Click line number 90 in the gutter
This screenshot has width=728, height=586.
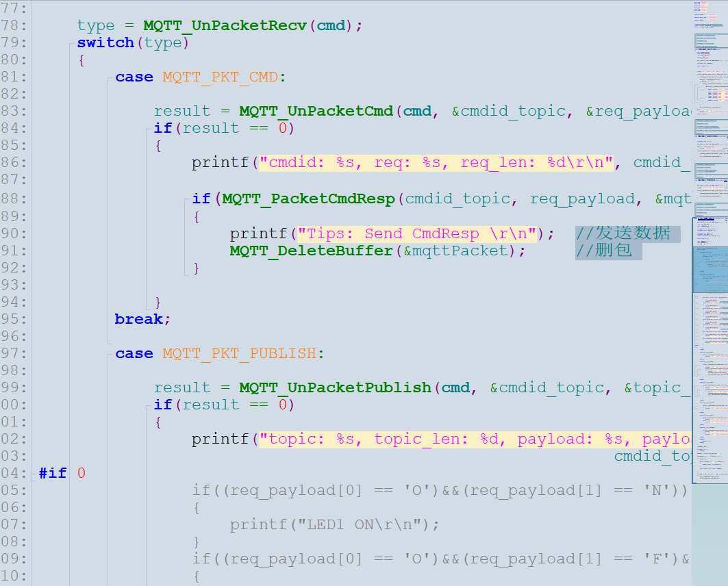pos(14,234)
